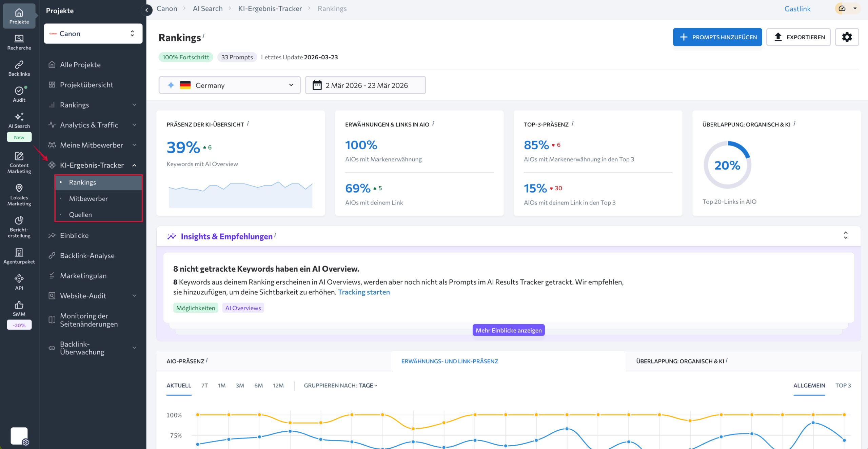Collapse sidebar with the arrow button

click(x=146, y=10)
